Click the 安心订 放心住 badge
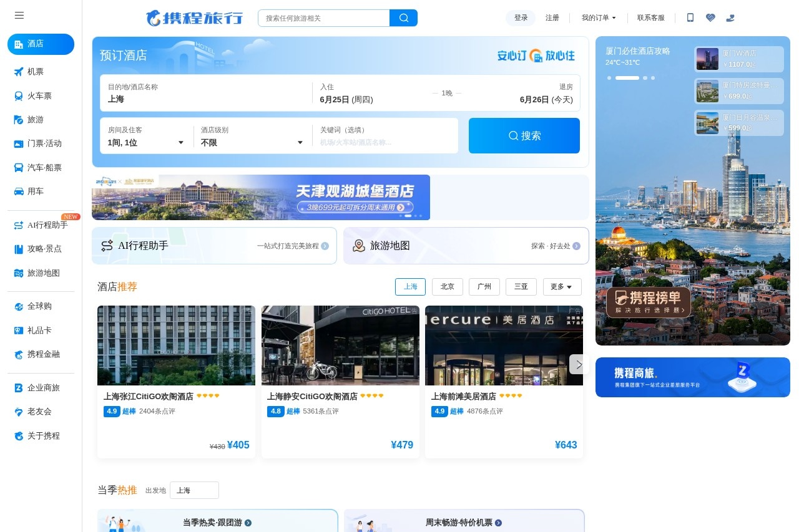 tap(536, 56)
